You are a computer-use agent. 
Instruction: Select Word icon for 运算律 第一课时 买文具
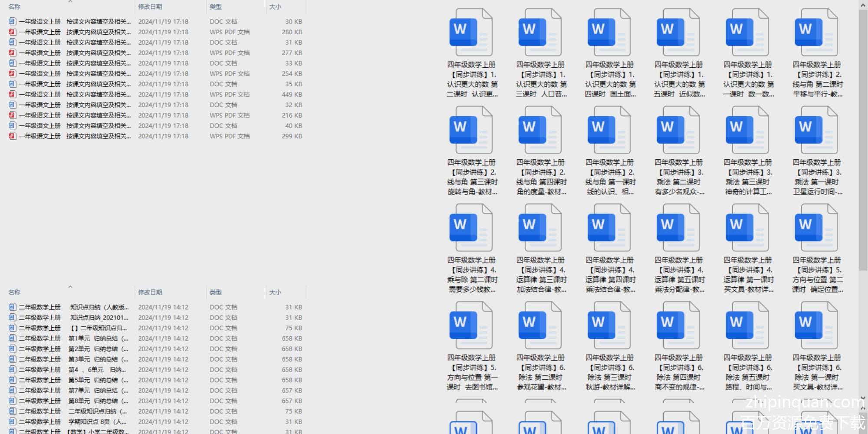pos(747,228)
